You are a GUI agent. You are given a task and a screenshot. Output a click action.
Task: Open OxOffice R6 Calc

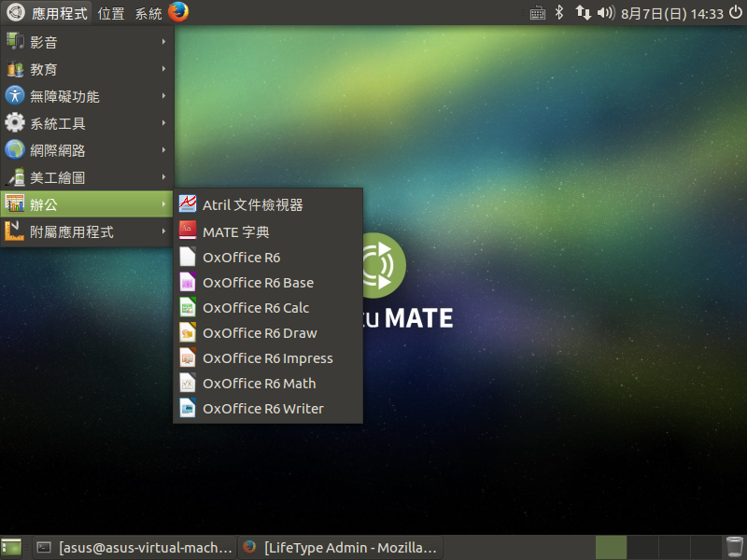[268, 308]
